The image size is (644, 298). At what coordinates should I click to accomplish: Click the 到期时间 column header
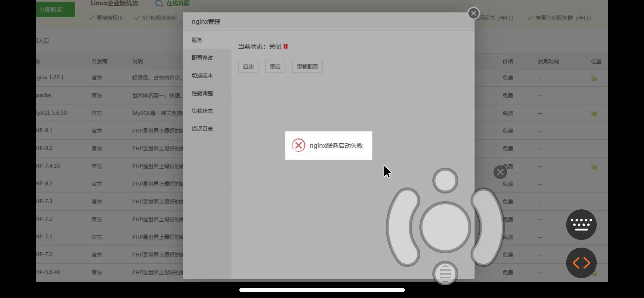pyautogui.click(x=548, y=61)
